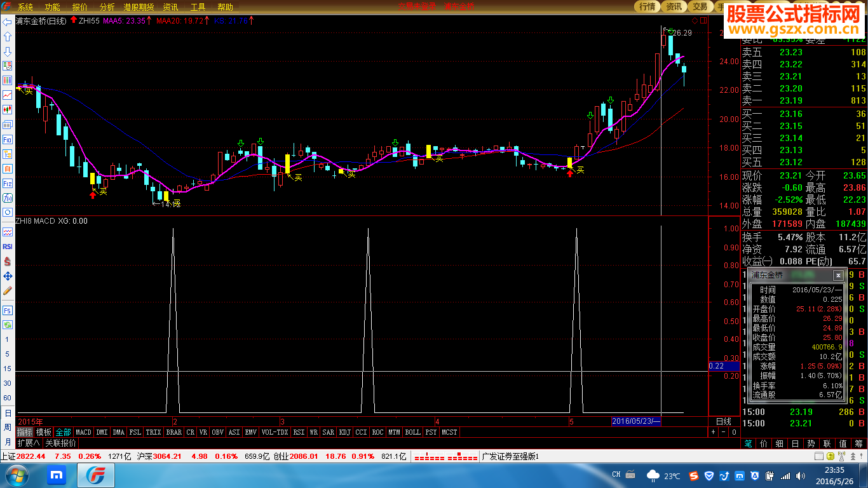Select the 势 trend tab
Image resolution: width=868 pixels, height=488 pixels.
(x=811, y=443)
